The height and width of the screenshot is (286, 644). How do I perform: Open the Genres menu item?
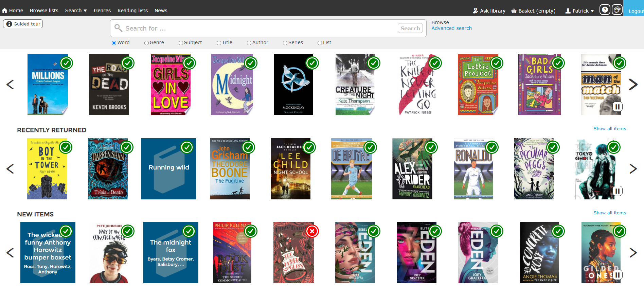point(102,11)
